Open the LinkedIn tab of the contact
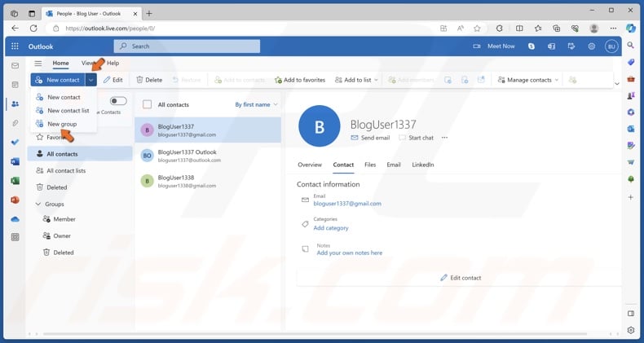Screen dimensions: 644x343 pyautogui.click(x=423, y=165)
